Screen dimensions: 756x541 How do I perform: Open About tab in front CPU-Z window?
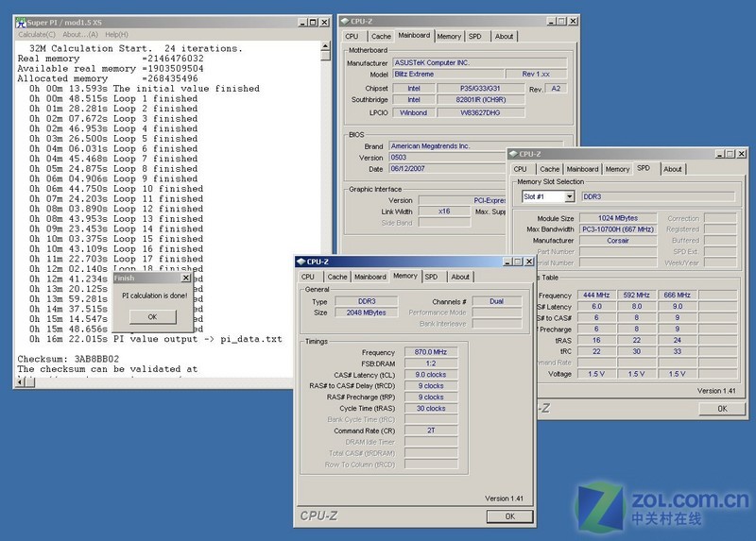(460, 277)
